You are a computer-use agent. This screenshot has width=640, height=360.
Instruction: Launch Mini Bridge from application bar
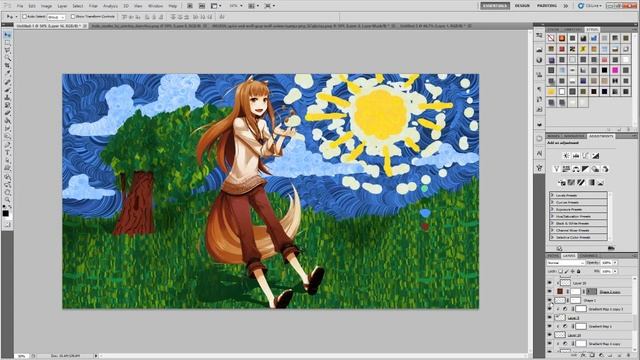pos(202,6)
